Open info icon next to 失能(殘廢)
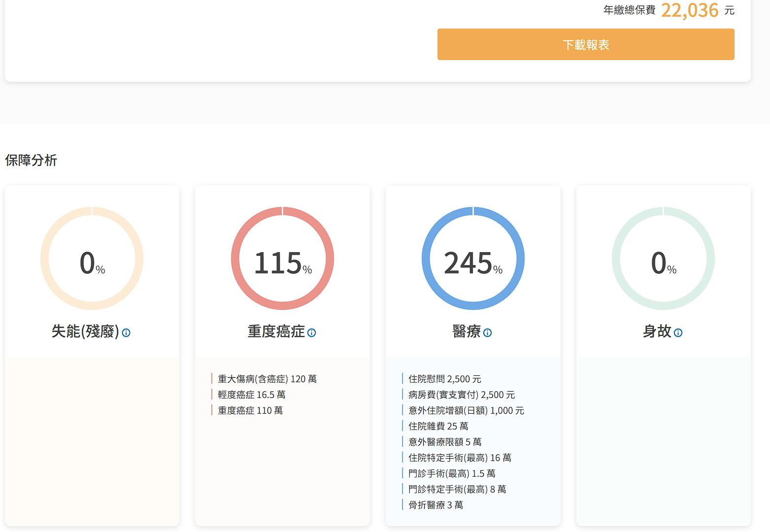Viewport: 770px width, 532px height. (126, 333)
